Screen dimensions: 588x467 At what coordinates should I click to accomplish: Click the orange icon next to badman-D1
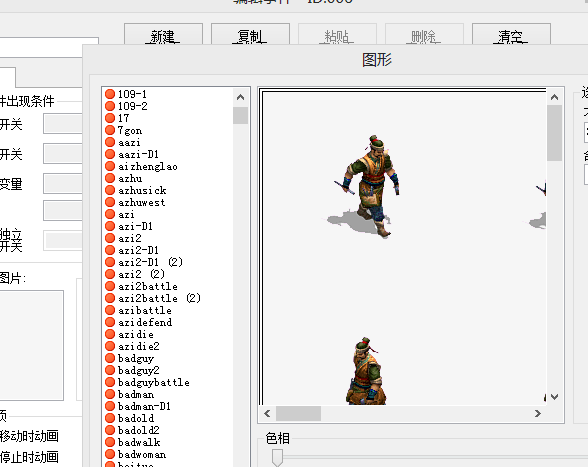[x=110, y=406]
